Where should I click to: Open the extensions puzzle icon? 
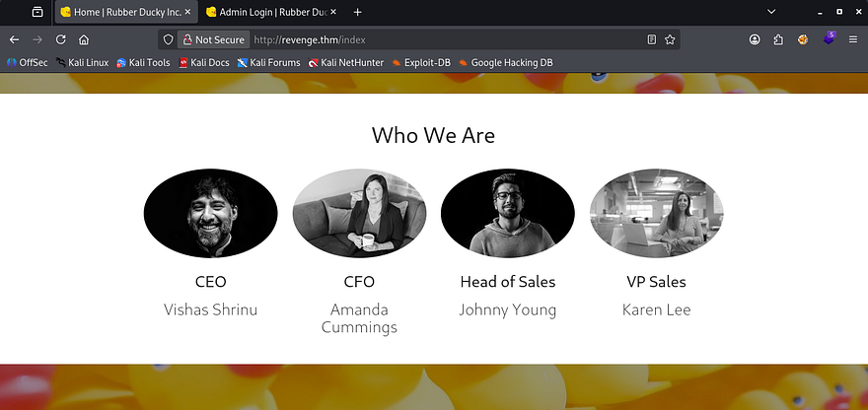(x=779, y=39)
